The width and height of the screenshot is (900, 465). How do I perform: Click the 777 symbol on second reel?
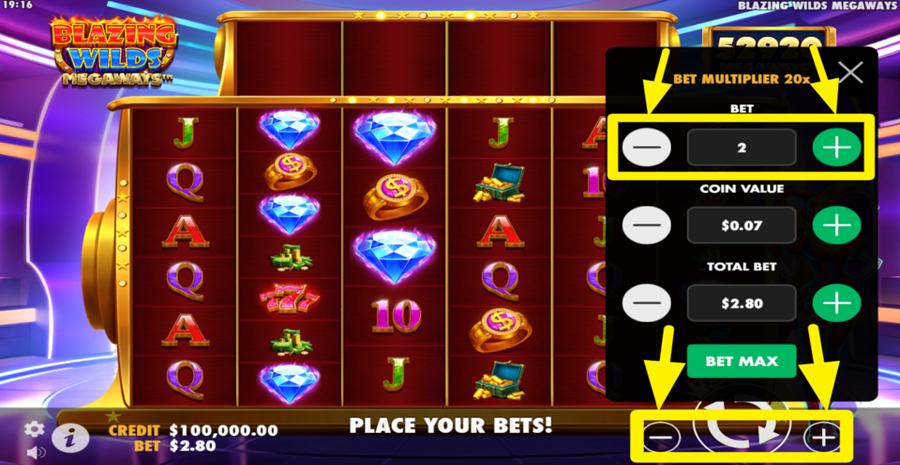(289, 300)
